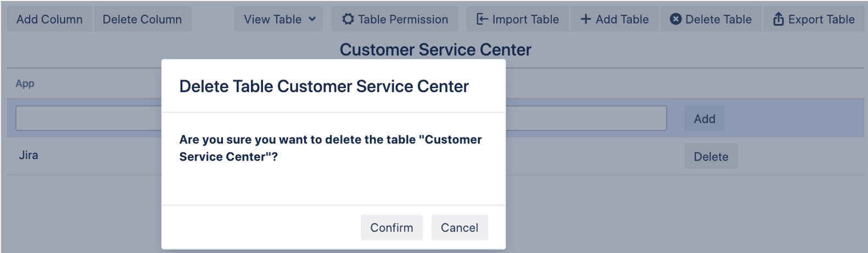This screenshot has width=868, height=253.
Task: Select the Jira row cell
Action: [x=29, y=156]
